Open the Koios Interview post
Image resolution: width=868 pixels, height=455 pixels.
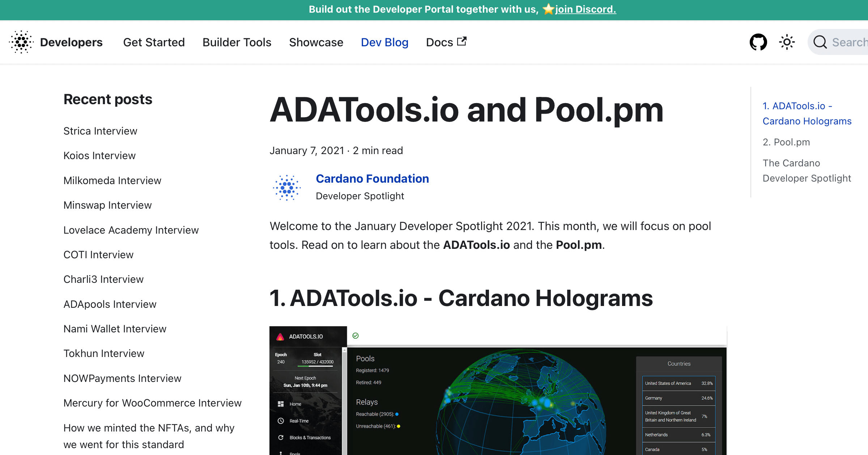tap(99, 156)
